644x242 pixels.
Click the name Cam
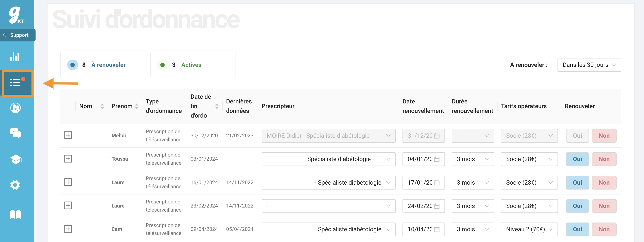(117, 229)
